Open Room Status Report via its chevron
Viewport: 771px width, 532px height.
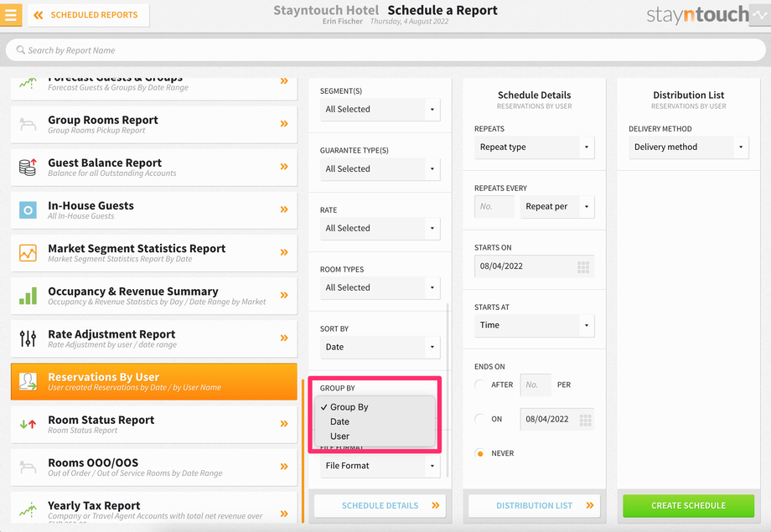pos(284,423)
